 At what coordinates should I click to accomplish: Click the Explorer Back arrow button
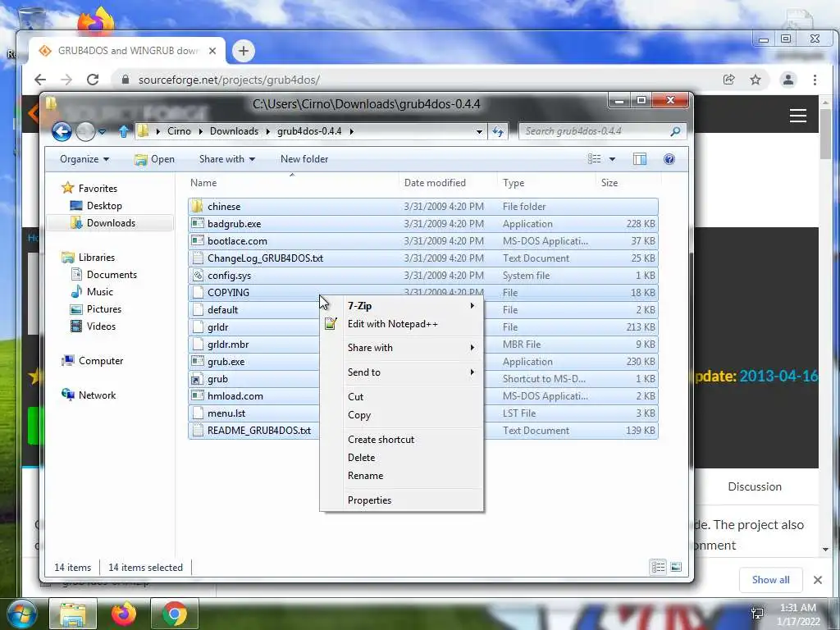pyautogui.click(x=62, y=131)
